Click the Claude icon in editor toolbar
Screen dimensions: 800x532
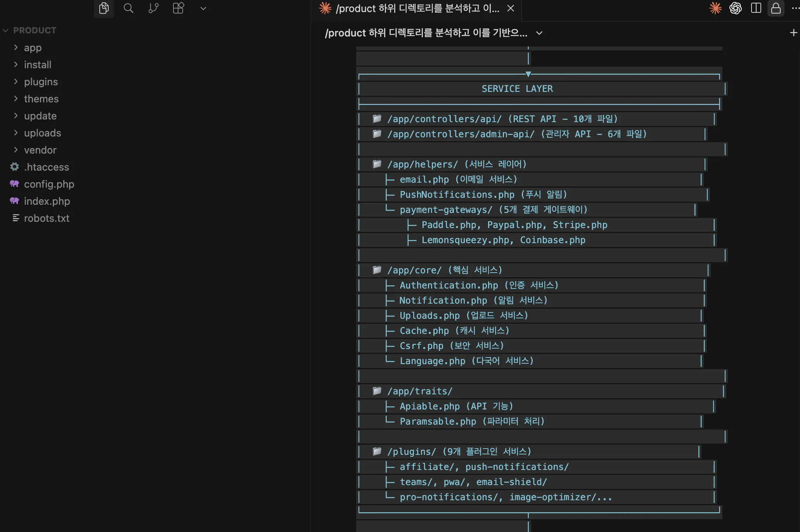(715, 8)
